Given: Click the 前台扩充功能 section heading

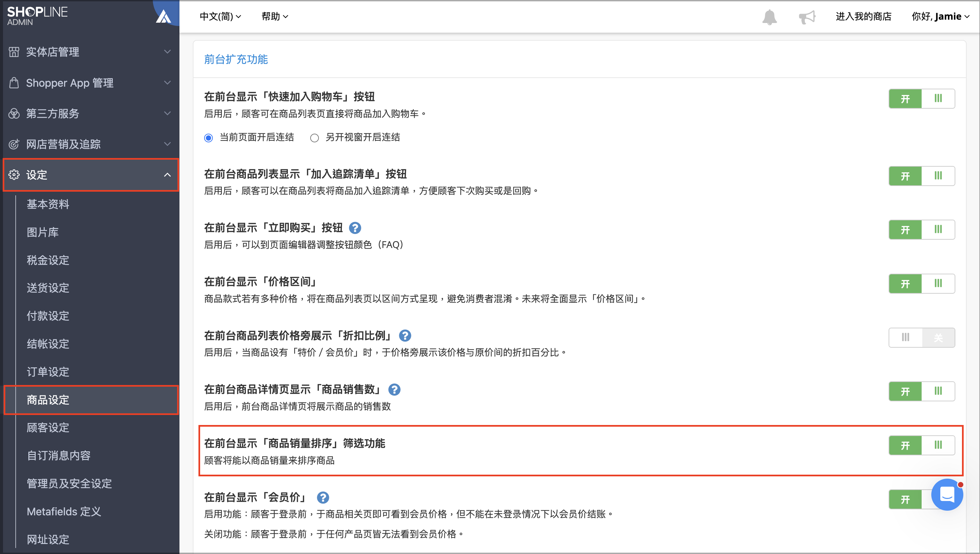Looking at the screenshot, I should pos(236,59).
